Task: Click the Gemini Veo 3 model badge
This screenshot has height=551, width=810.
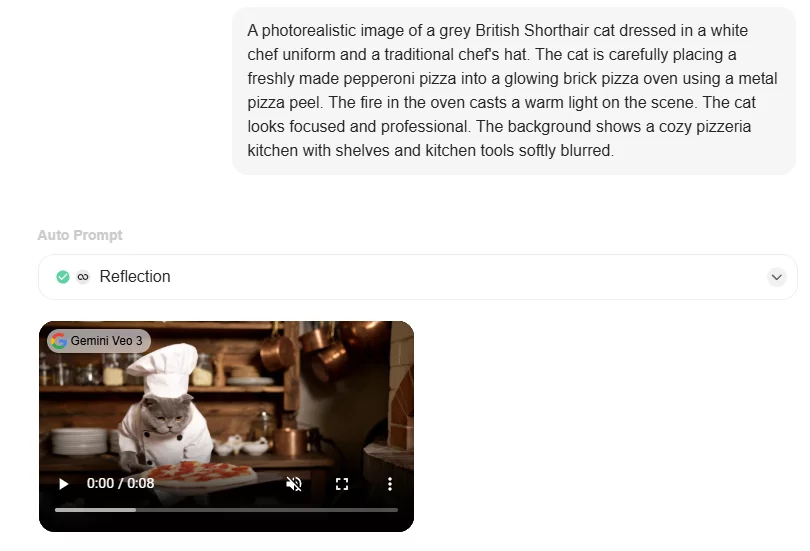Action: (x=99, y=341)
